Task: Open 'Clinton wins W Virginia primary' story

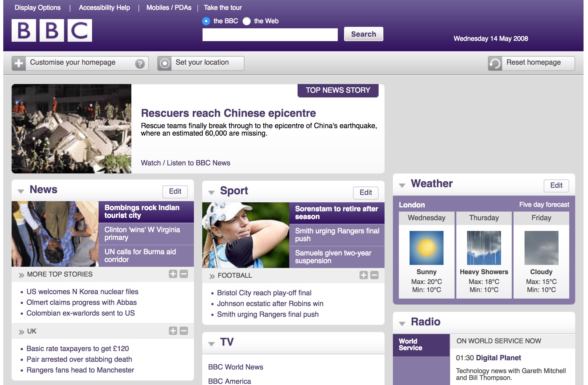Action: point(146,234)
